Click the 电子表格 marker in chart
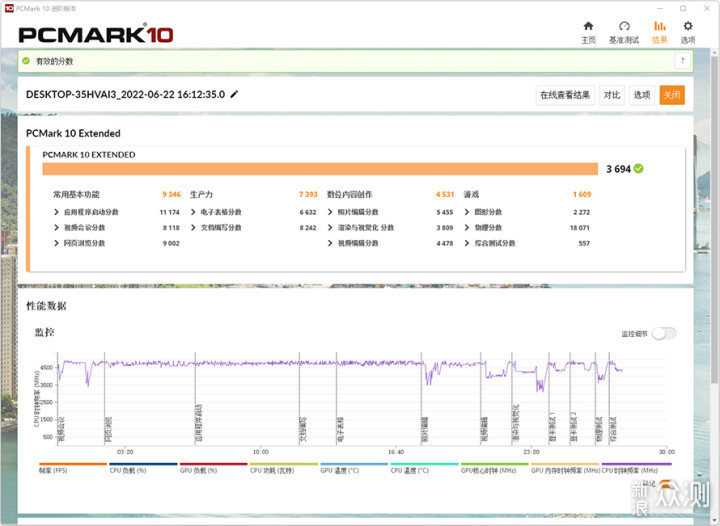The width and height of the screenshot is (720, 526). point(340,429)
